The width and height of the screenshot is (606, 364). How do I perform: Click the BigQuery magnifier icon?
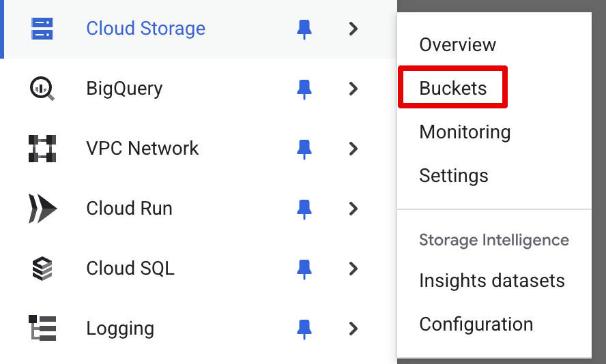pyautogui.click(x=42, y=89)
